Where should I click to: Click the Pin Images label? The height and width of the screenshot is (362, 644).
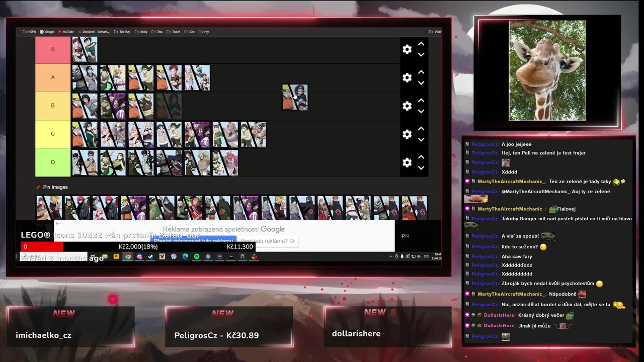point(55,187)
